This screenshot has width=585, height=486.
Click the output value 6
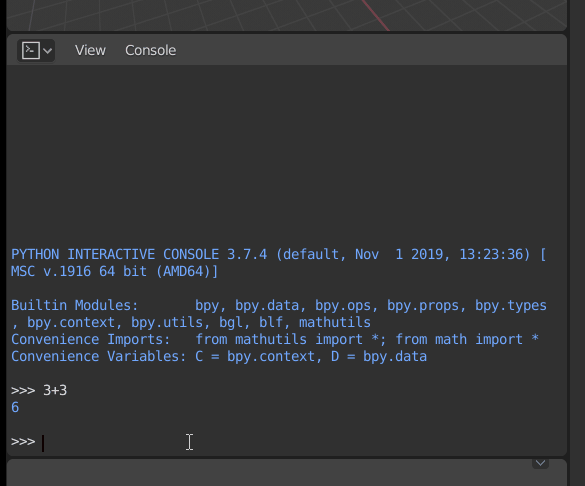click(x=15, y=407)
